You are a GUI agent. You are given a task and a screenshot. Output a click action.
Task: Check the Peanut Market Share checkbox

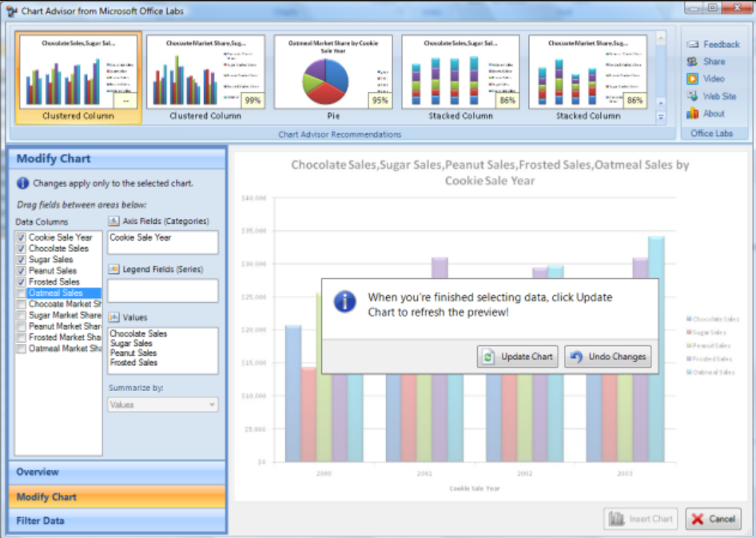coord(22,326)
